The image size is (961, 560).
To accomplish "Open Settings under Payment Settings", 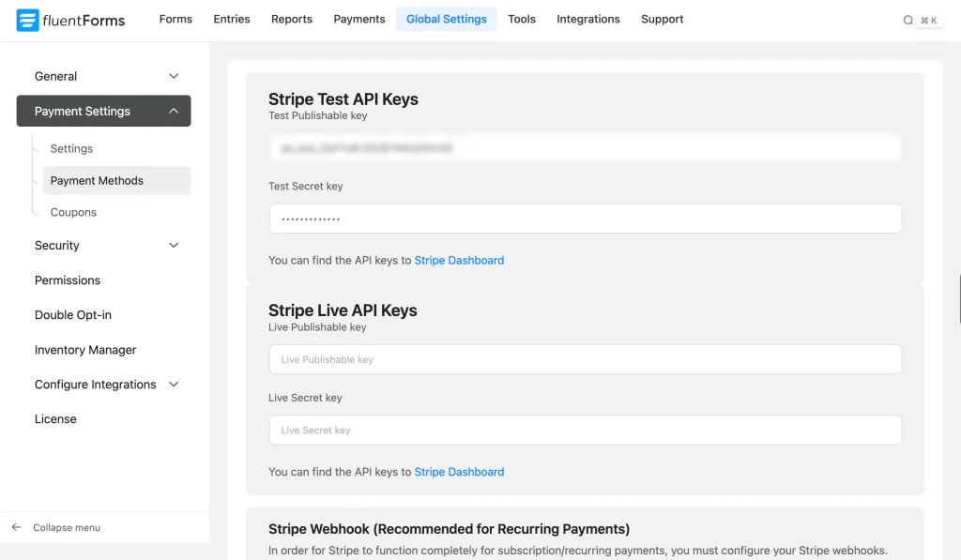I will click(71, 149).
